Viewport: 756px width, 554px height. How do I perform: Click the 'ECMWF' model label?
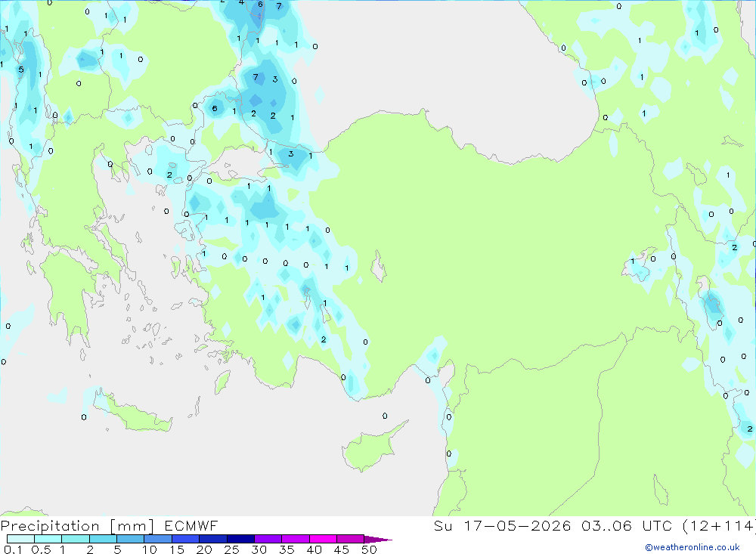pos(191,526)
